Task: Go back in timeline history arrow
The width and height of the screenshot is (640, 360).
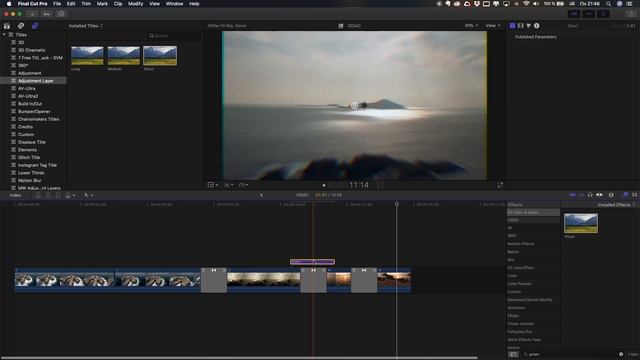Action: coord(261,195)
